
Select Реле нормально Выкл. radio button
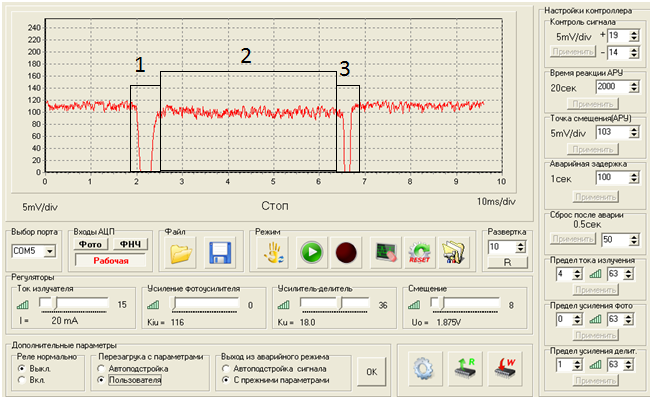pyautogui.click(x=22, y=368)
